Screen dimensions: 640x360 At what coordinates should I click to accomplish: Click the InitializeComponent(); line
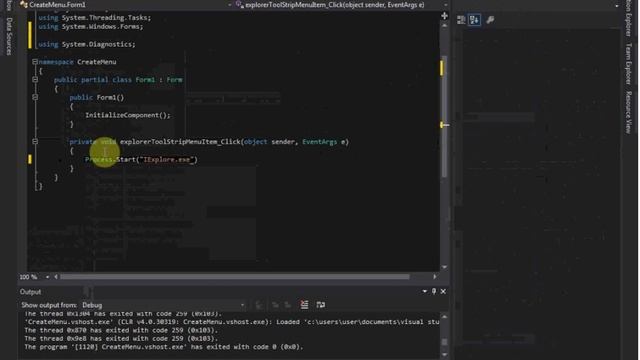click(127, 115)
